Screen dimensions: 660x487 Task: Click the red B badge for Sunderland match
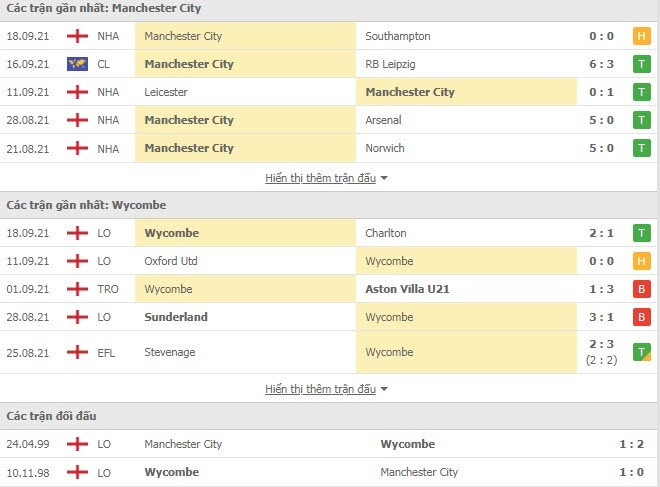641,317
